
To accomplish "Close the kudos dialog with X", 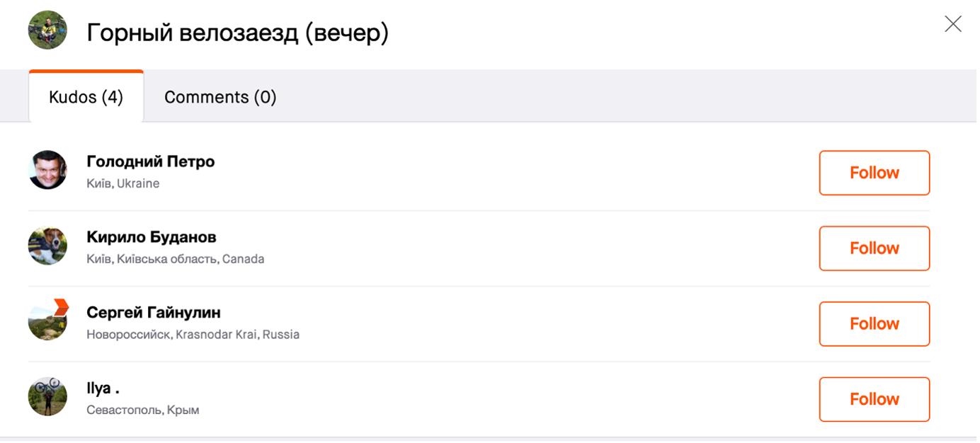I will [x=953, y=24].
